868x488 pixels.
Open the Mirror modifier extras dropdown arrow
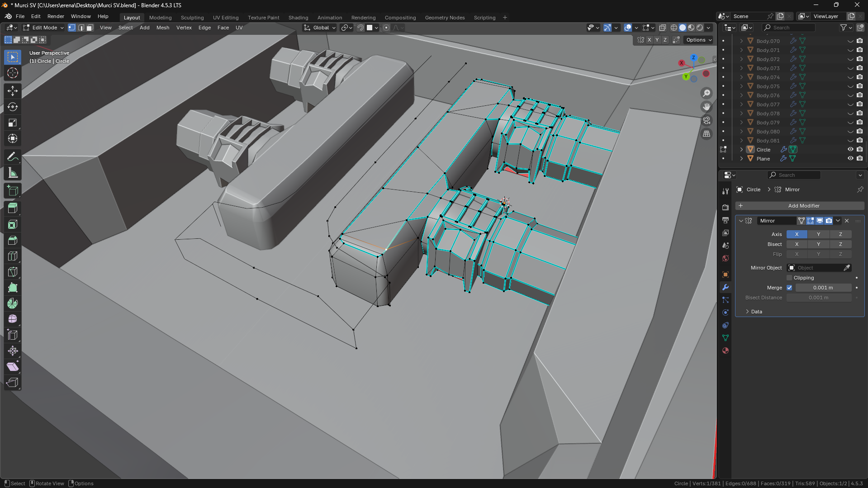[838, 221]
